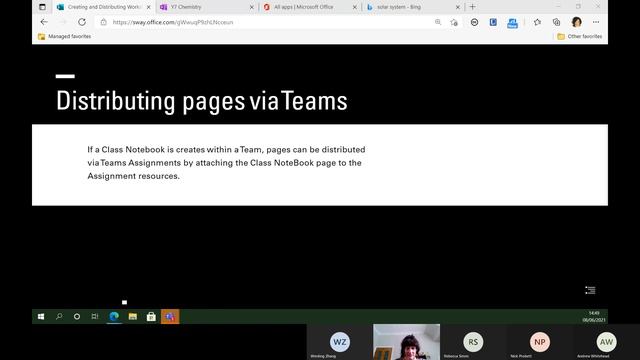Open Cortana circle on taskbar
Image resolution: width=640 pixels, height=360 pixels.
tap(77, 316)
